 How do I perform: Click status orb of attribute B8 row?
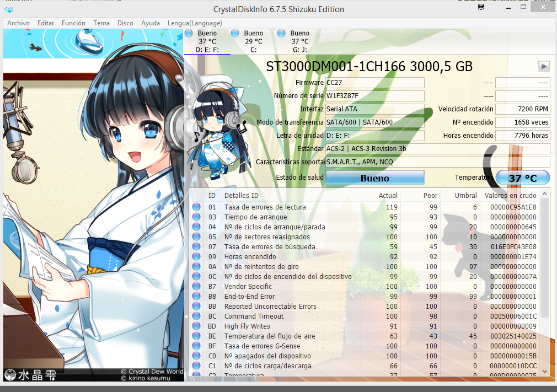196,297
